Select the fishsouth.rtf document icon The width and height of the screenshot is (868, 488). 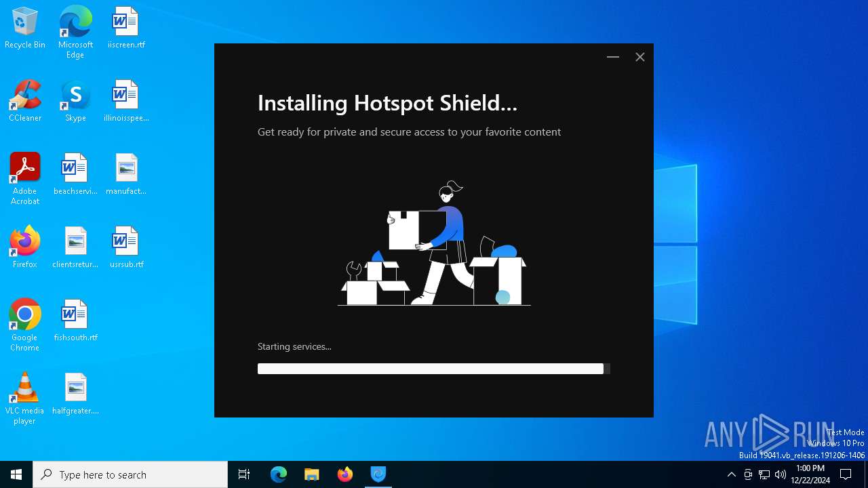click(75, 321)
